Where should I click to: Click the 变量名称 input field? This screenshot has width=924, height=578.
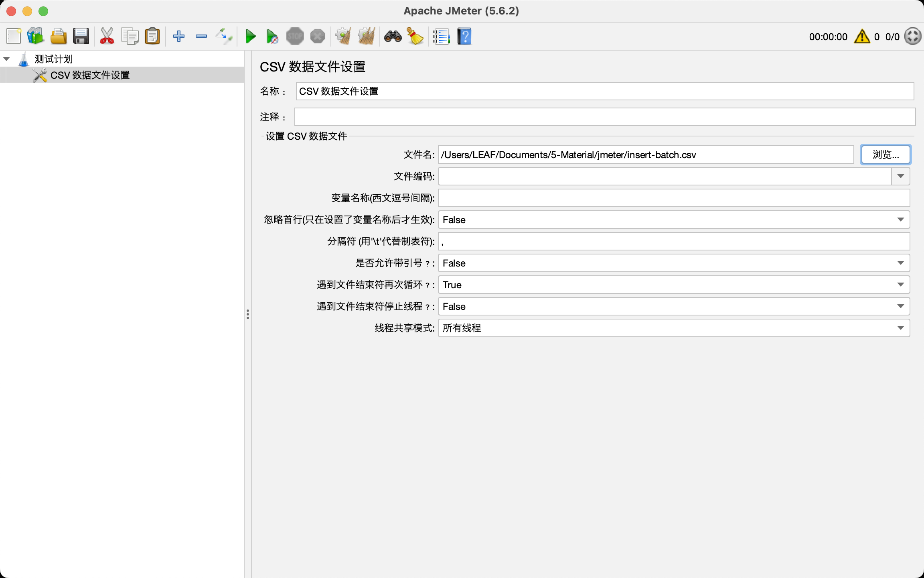click(x=674, y=198)
